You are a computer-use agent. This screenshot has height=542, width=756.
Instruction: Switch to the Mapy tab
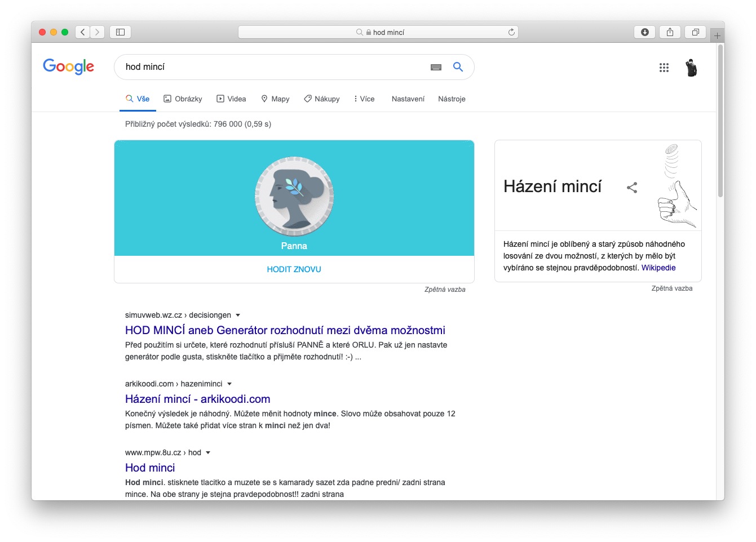coord(275,99)
